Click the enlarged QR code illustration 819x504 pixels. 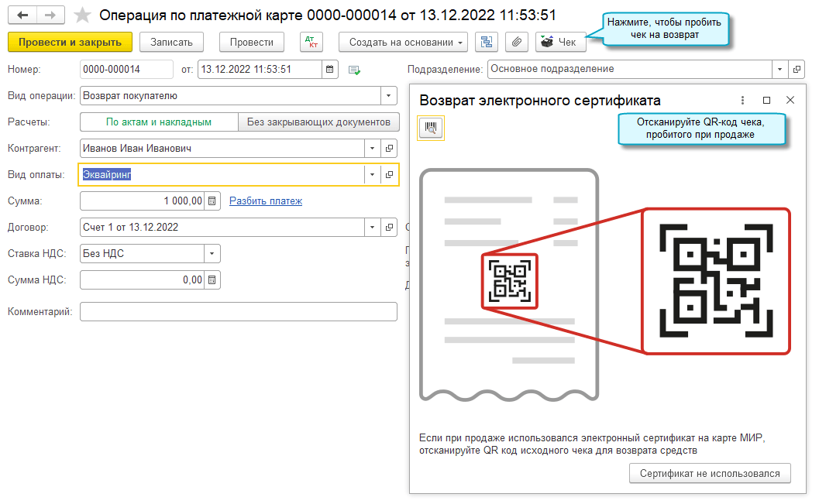716,281
